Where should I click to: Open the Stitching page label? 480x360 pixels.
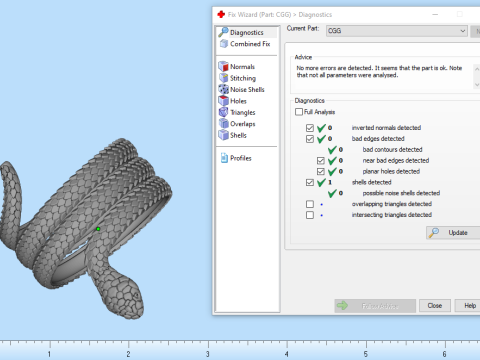click(243, 78)
